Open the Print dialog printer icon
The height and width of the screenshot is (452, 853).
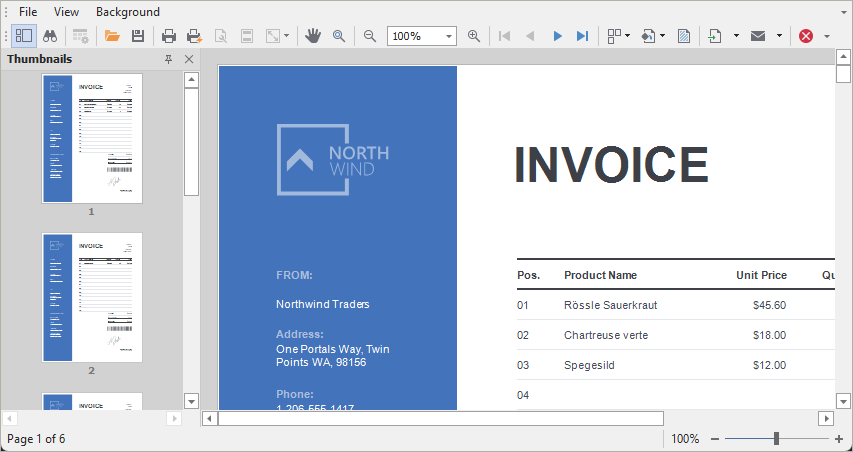click(x=169, y=36)
